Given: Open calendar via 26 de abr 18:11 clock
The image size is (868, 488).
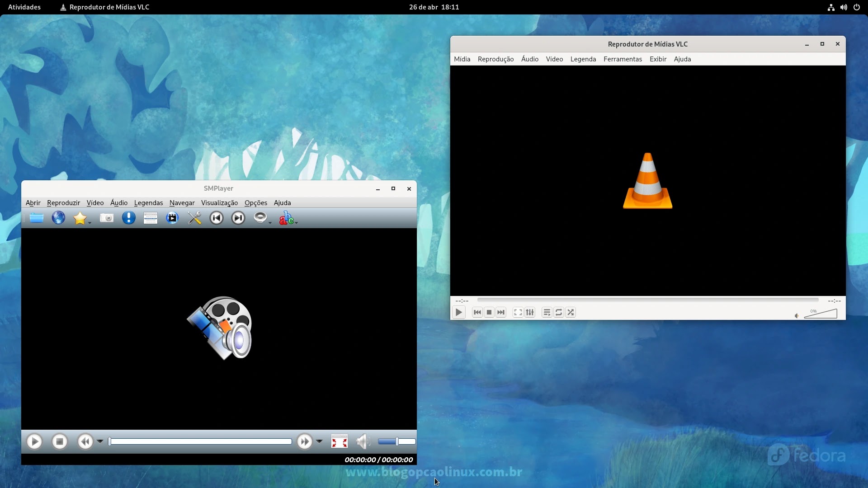Looking at the screenshot, I should (434, 7).
